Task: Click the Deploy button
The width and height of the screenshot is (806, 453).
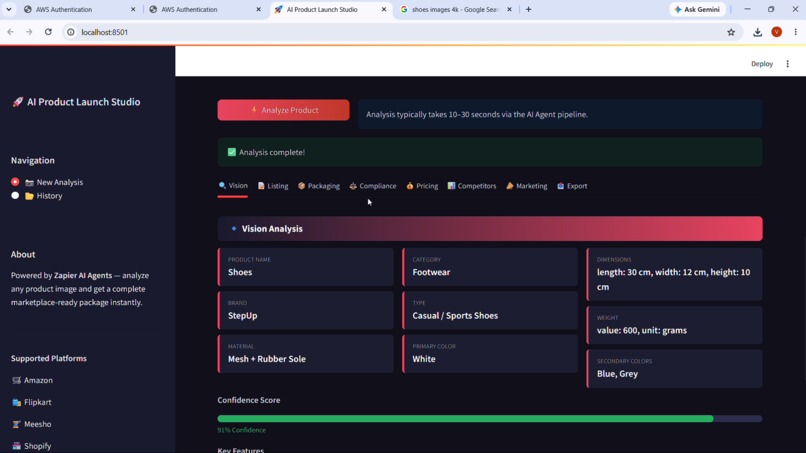Action: pos(762,64)
